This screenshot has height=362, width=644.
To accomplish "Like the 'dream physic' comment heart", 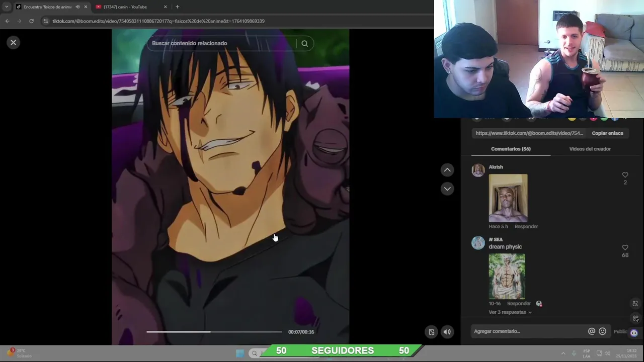I will pyautogui.click(x=625, y=247).
